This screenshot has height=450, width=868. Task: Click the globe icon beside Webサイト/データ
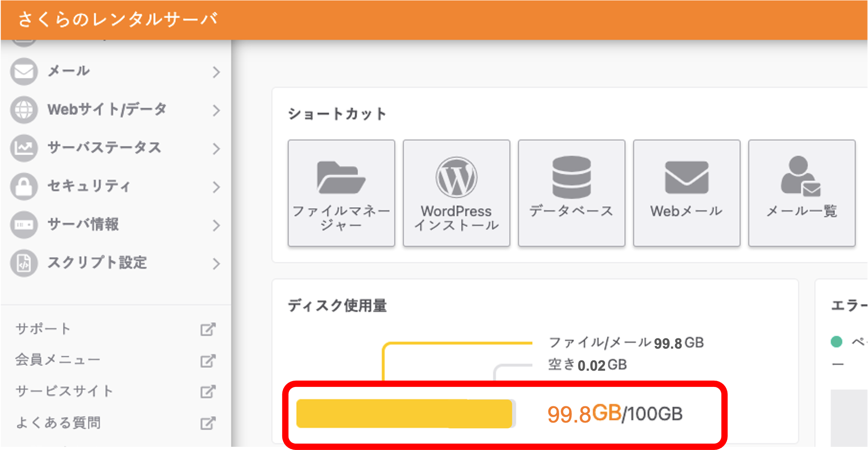pos(24,109)
